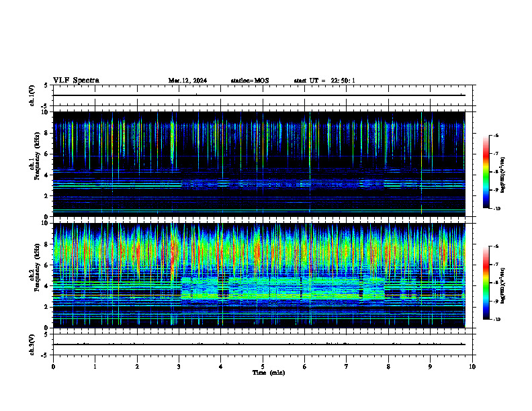Click time axis tick label "3"
The height and width of the screenshot is (411, 532).
pyautogui.click(x=179, y=367)
